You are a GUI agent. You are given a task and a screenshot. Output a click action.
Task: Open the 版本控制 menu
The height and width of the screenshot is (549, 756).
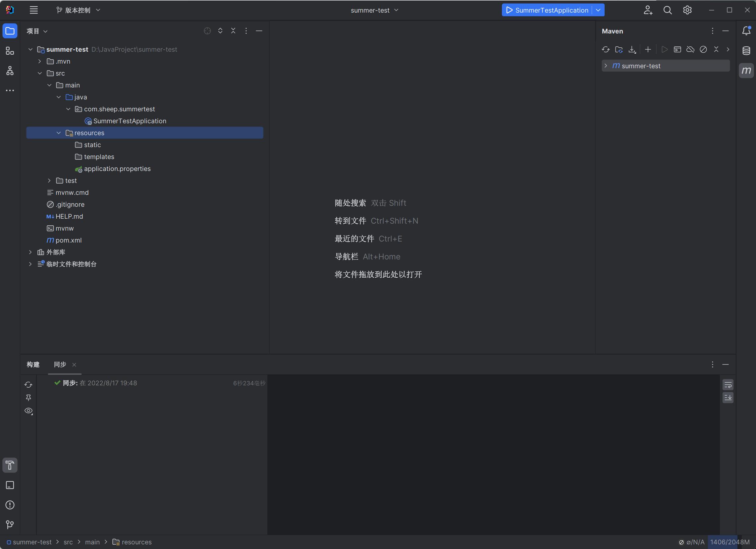click(78, 10)
